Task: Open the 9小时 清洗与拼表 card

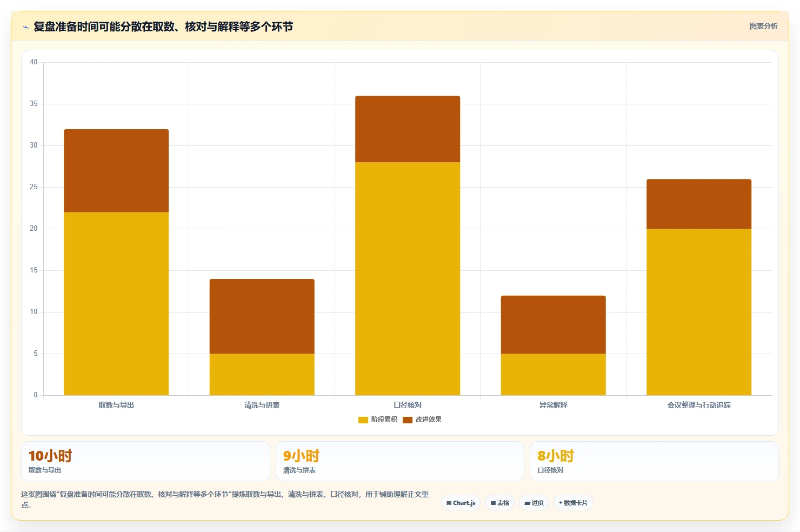Action: tap(400, 461)
